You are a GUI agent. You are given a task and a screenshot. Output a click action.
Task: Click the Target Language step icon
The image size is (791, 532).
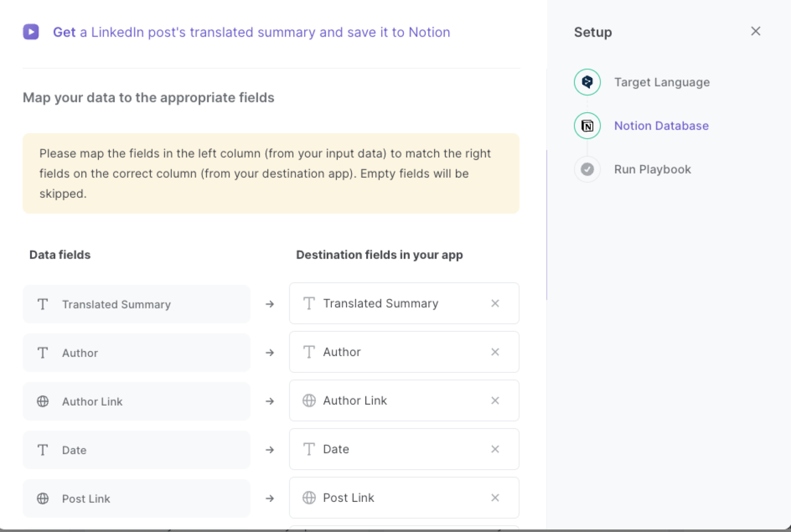pyautogui.click(x=587, y=82)
